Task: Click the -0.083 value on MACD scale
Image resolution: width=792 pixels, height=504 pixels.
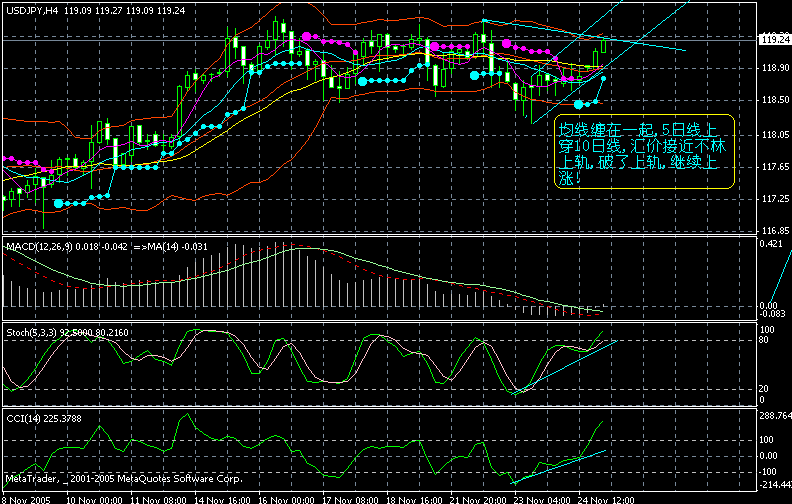Action: point(773,314)
